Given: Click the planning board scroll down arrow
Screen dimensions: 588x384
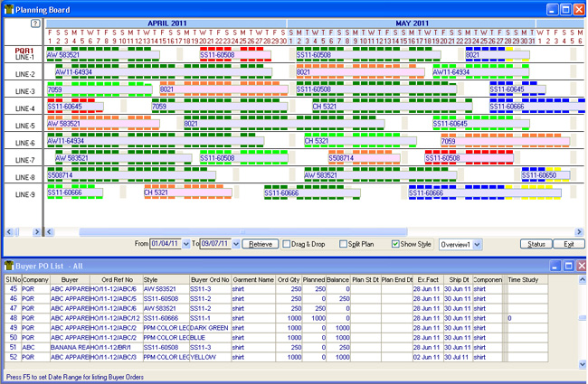Looking at the screenshot, I should click(x=582, y=222).
